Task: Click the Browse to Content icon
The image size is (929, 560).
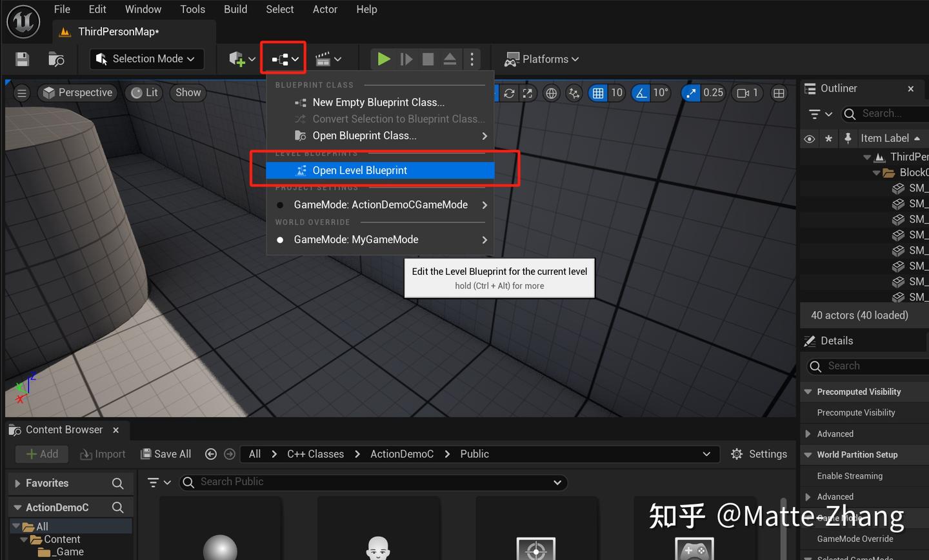Action: pyautogui.click(x=56, y=59)
